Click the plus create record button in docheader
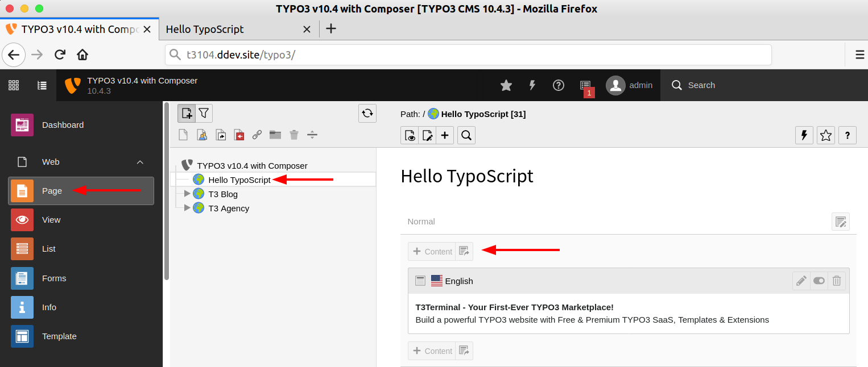This screenshot has width=868, height=367. 445,135
